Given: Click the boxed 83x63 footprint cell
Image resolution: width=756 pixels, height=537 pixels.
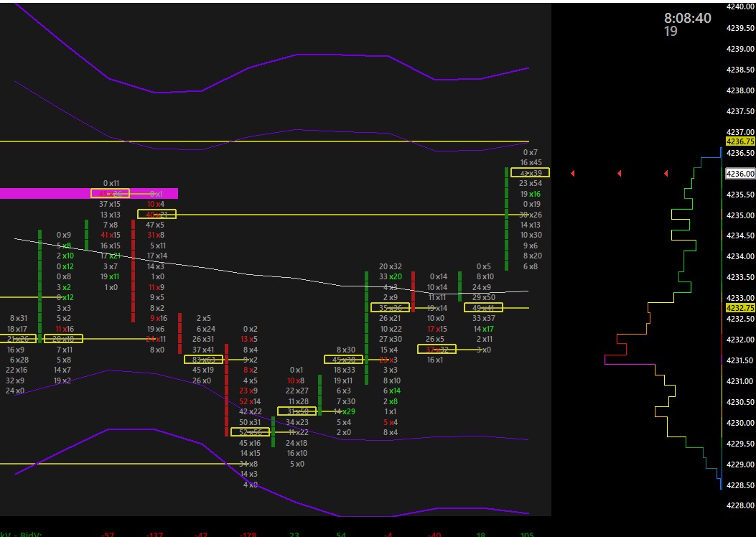Looking at the screenshot, I should pos(203,359).
